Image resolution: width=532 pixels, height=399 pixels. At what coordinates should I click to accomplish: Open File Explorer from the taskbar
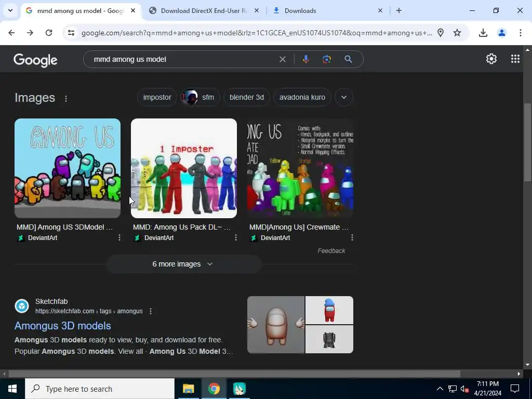pyautogui.click(x=188, y=389)
